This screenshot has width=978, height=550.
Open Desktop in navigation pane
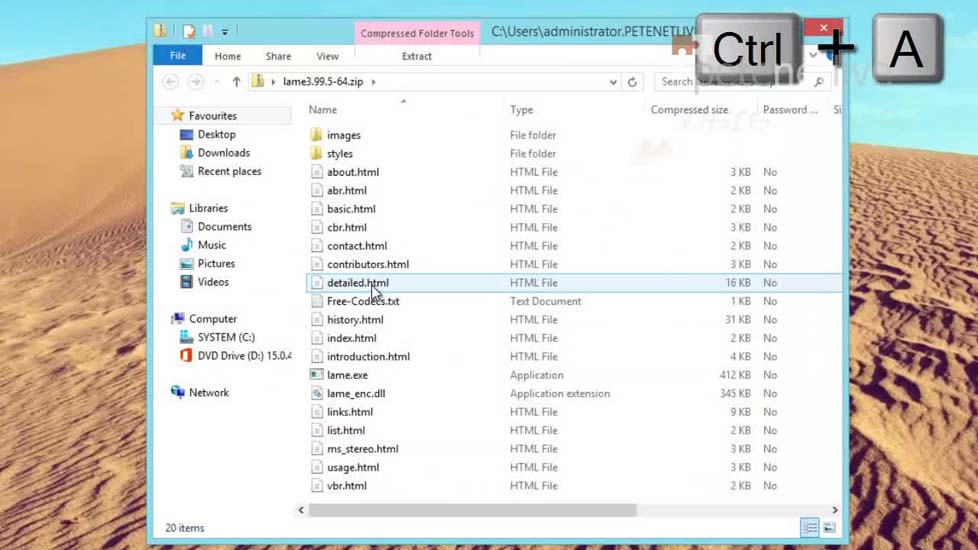coord(216,134)
